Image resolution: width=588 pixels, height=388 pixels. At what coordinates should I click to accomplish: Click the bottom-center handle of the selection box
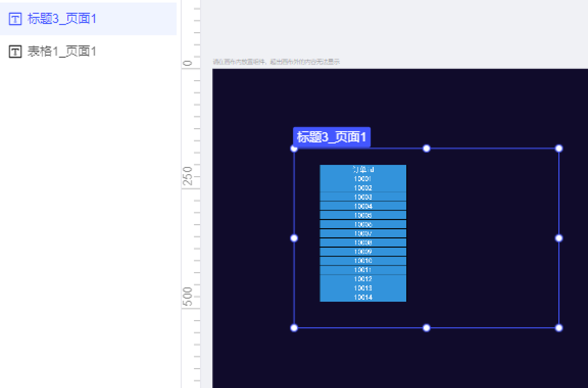pos(426,328)
